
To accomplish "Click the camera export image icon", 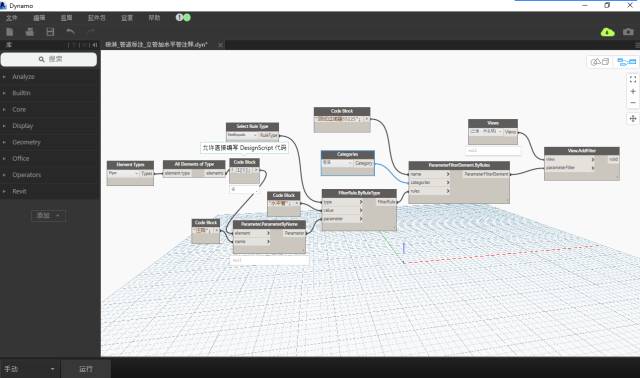I will [629, 32].
